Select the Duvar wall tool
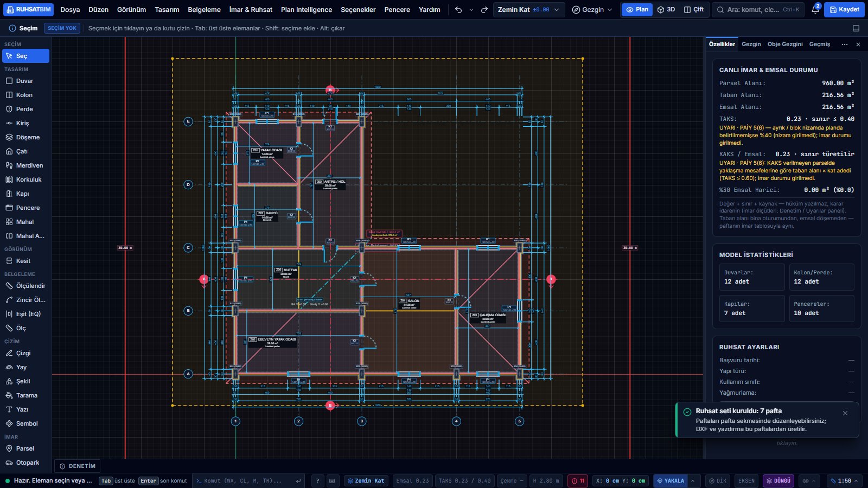 25,81
